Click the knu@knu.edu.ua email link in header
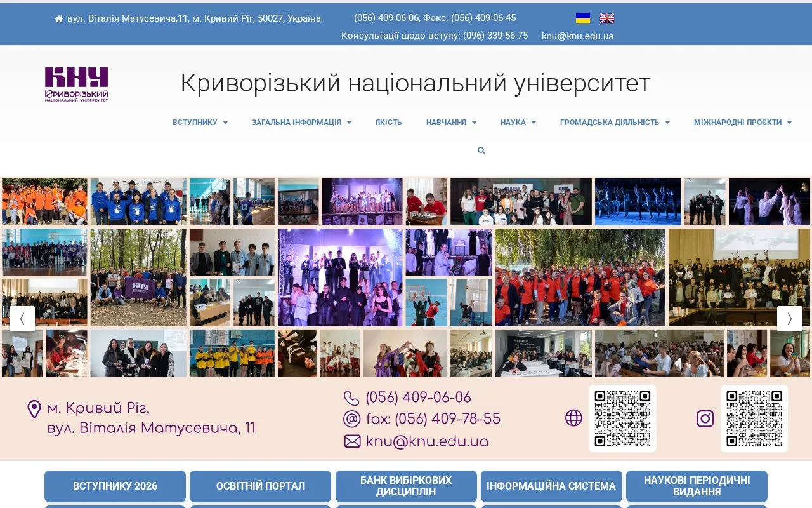 point(578,36)
